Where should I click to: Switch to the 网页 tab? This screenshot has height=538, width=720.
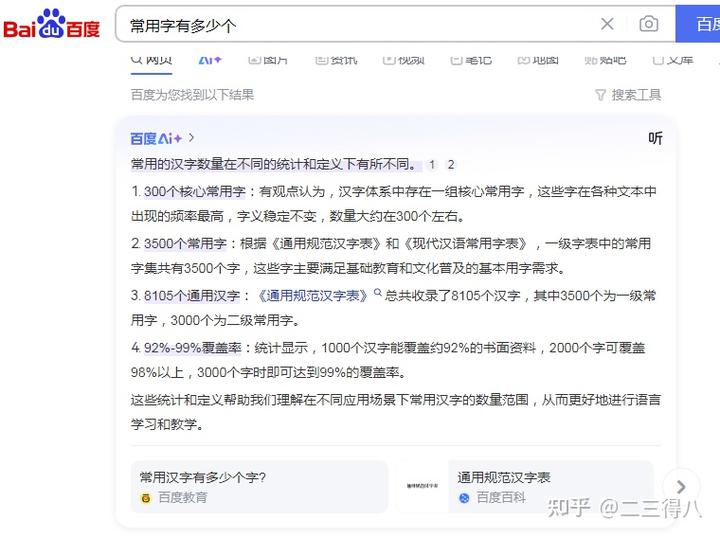click(x=151, y=60)
